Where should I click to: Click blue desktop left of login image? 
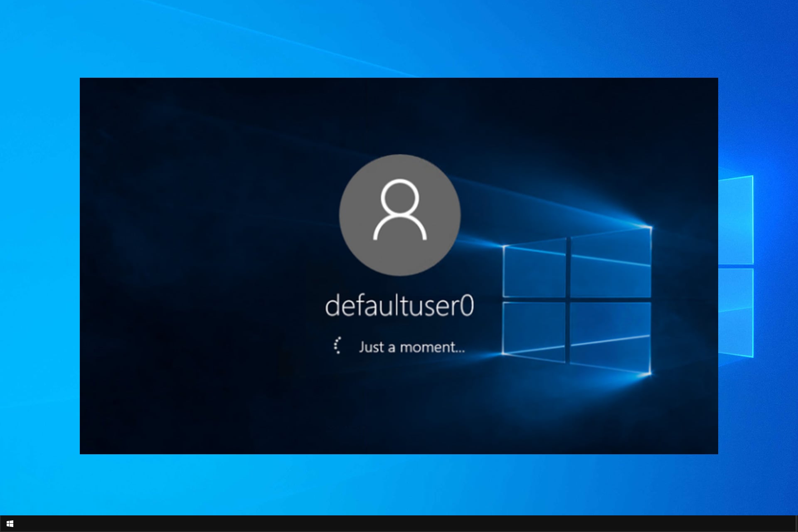coord(39,266)
